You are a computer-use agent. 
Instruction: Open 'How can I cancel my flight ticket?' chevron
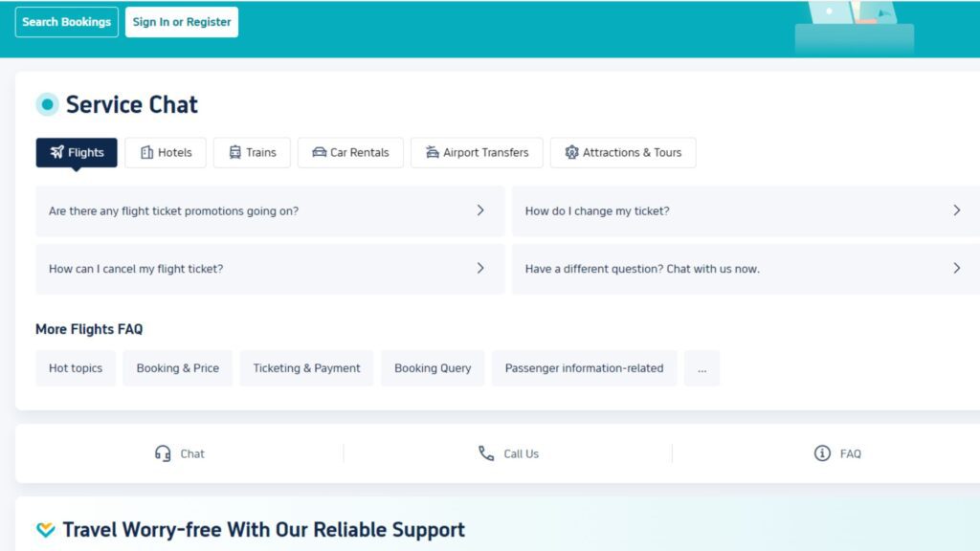(x=480, y=269)
